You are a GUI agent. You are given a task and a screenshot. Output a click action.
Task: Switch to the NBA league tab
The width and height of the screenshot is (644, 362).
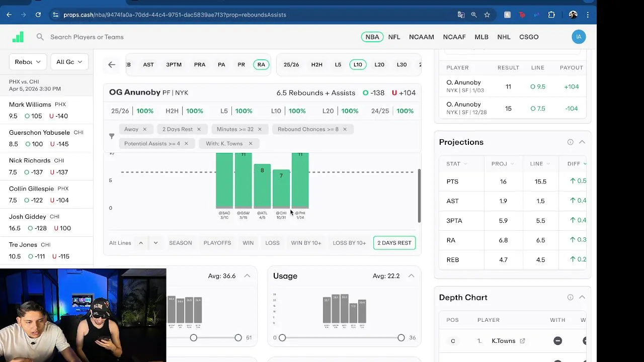(x=372, y=37)
